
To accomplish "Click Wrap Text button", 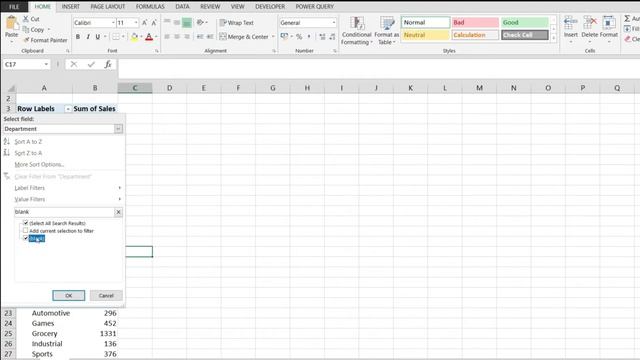I will point(236,23).
